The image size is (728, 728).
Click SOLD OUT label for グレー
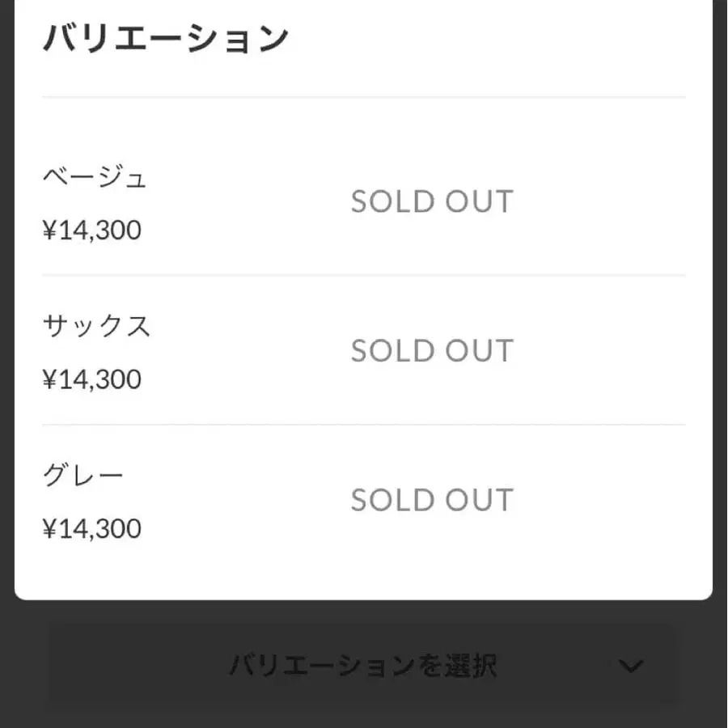432,501
